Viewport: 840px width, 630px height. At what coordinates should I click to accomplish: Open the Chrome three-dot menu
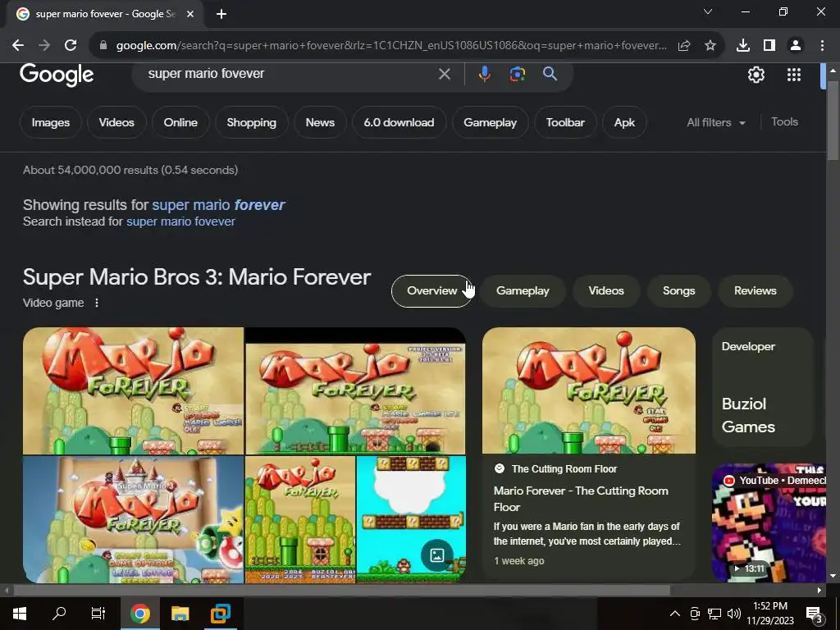pos(822,46)
